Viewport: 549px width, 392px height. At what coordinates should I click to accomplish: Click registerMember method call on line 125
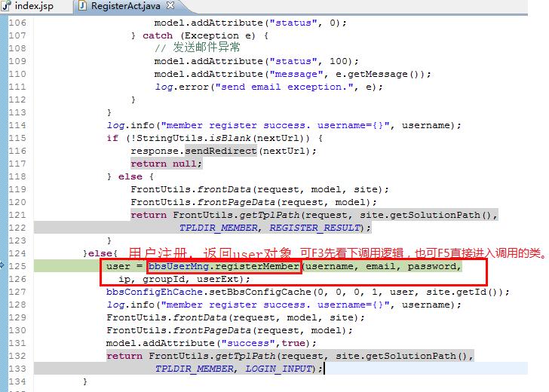pyautogui.click(x=256, y=266)
